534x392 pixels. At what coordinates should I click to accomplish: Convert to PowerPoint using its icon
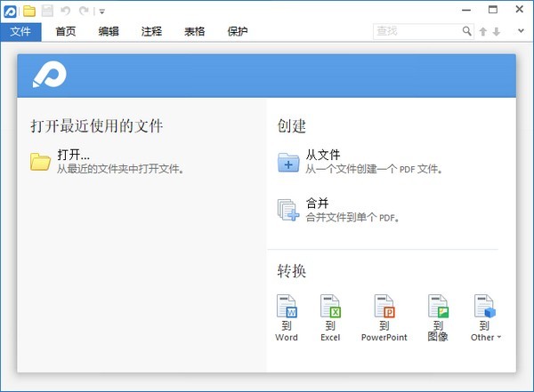384,306
